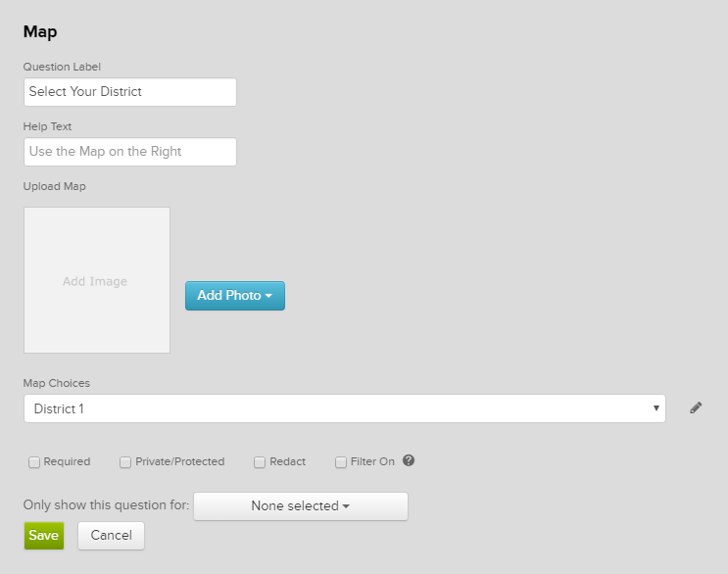
Task: Enable the Required checkbox
Action: [x=34, y=462]
